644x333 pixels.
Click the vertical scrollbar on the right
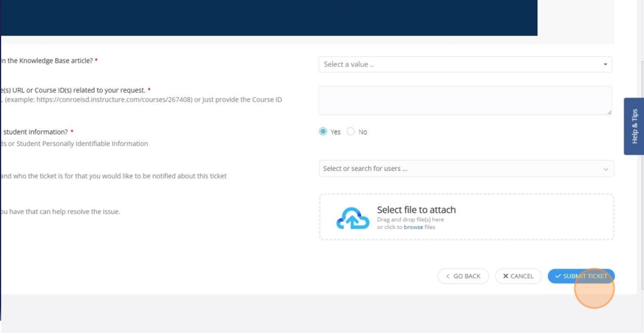(x=642, y=173)
